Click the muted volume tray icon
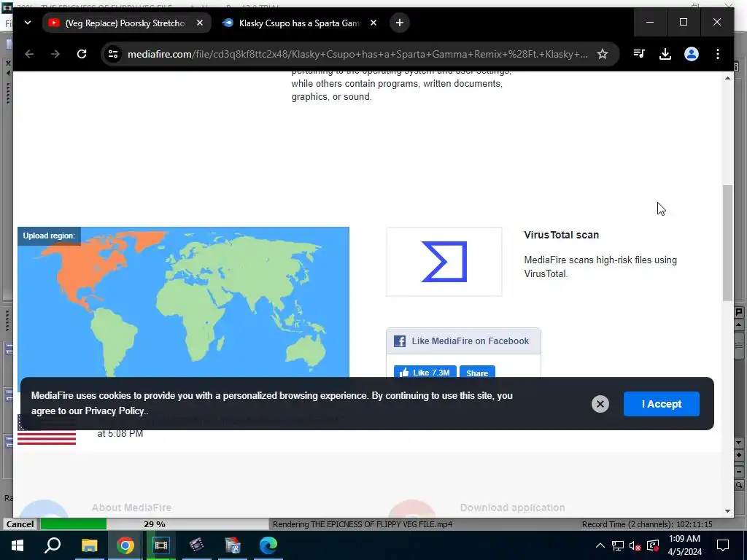The height and width of the screenshot is (560, 747). [x=635, y=545]
